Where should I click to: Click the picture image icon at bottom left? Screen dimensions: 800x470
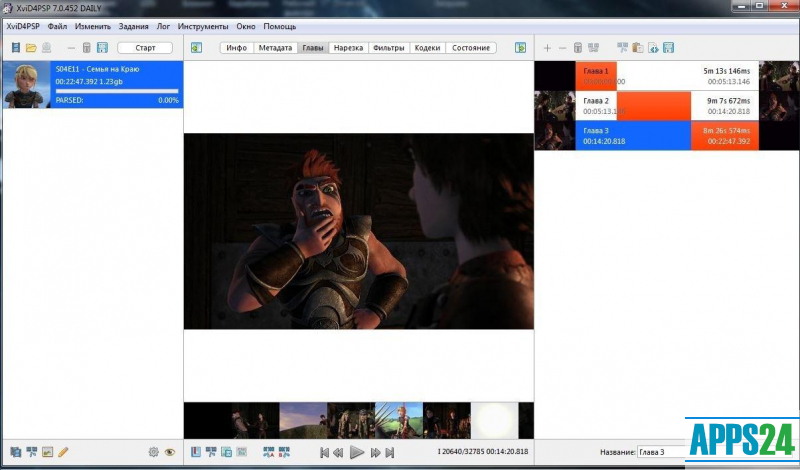click(x=47, y=452)
